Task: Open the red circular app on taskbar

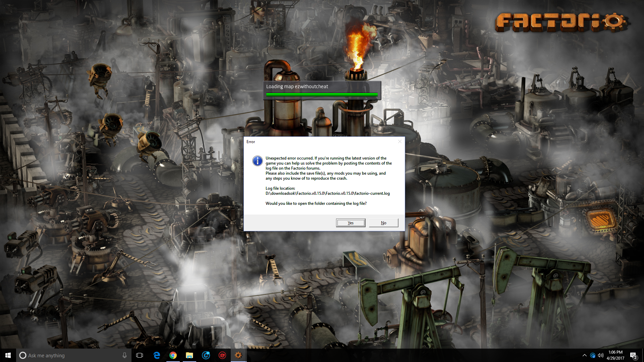Action: pos(222,355)
